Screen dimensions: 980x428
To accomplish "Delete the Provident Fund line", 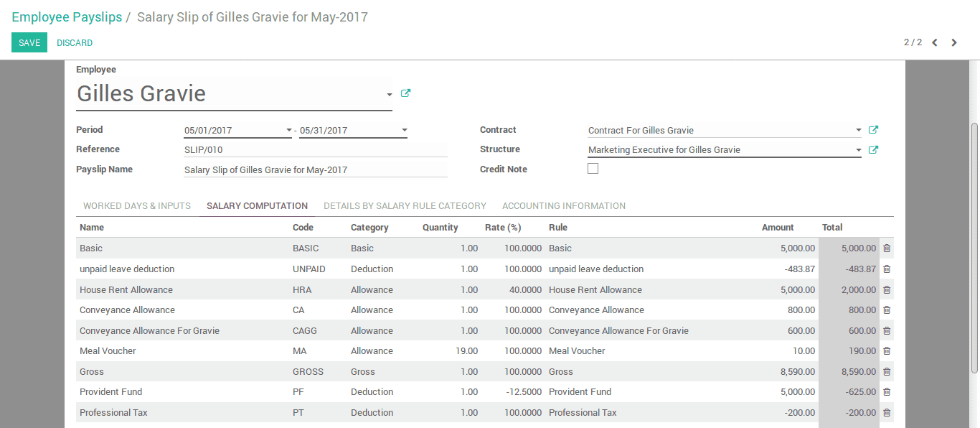I will tap(887, 392).
